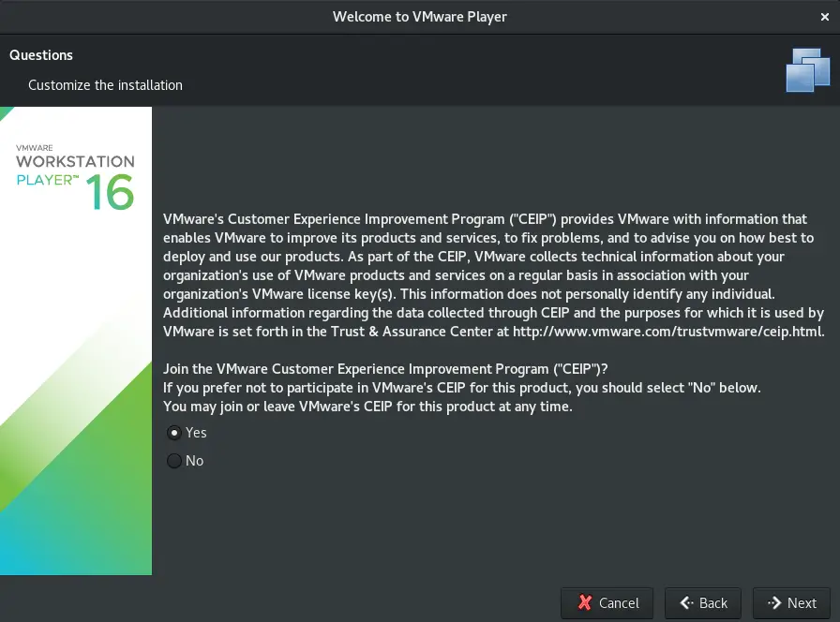This screenshot has height=622, width=840.
Task: Select the Yes radio button
Action: click(174, 433)
